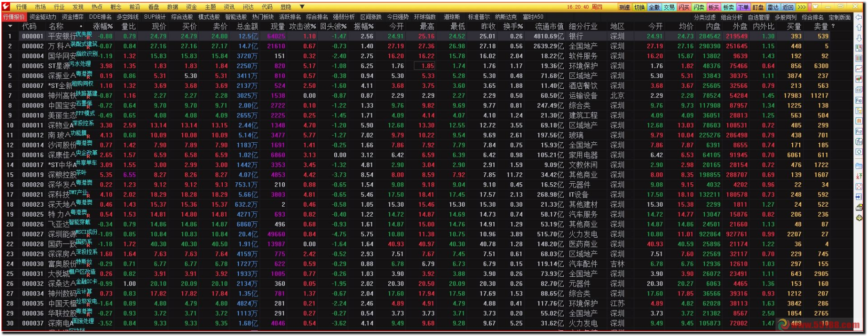The height and width of the screenshot is (336, 868).
Task: Open the Fiz icon in right sidebar
Action: pos(859,131)
